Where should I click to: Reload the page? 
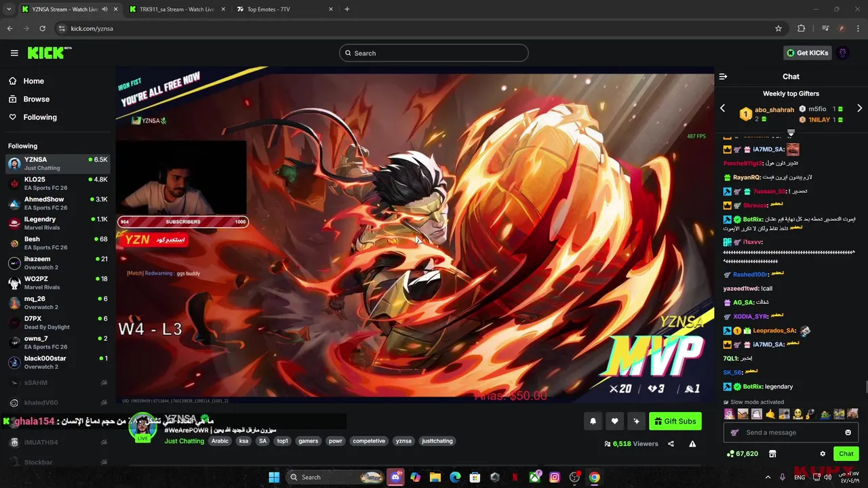click(x=42, y=28)
